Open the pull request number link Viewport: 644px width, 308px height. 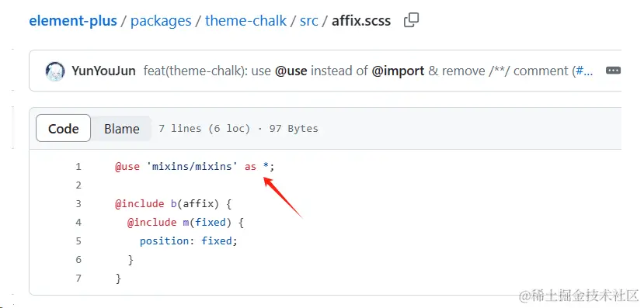583,71
